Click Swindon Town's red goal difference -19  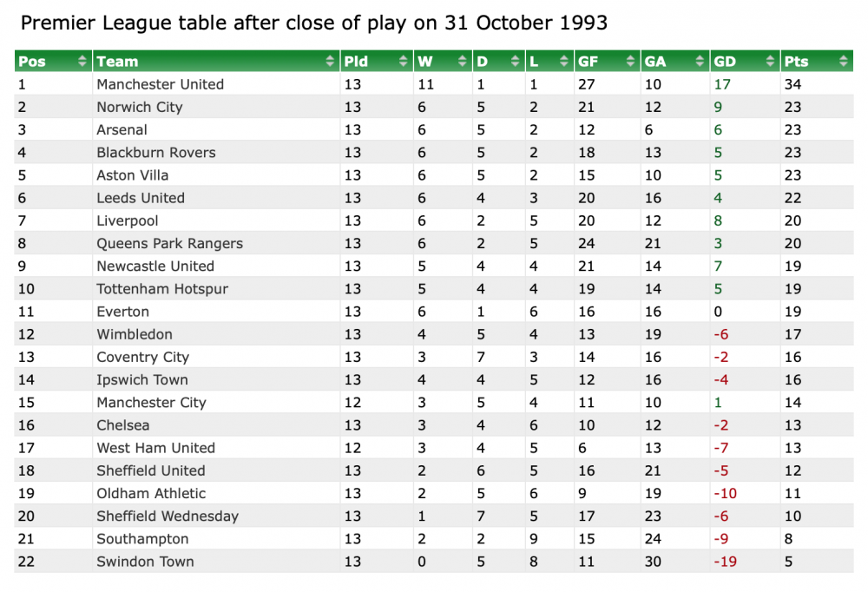pos(725,562)
